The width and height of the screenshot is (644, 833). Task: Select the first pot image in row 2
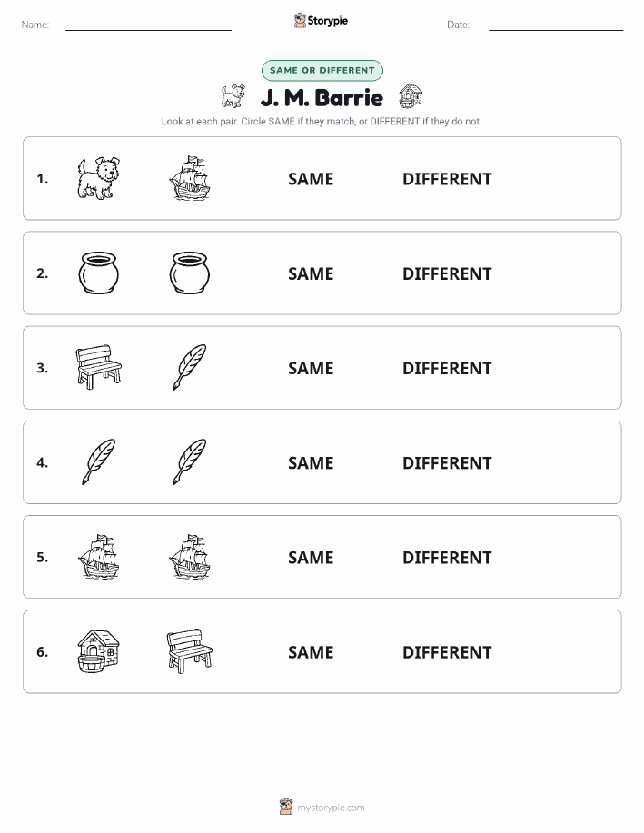[98, 273]
